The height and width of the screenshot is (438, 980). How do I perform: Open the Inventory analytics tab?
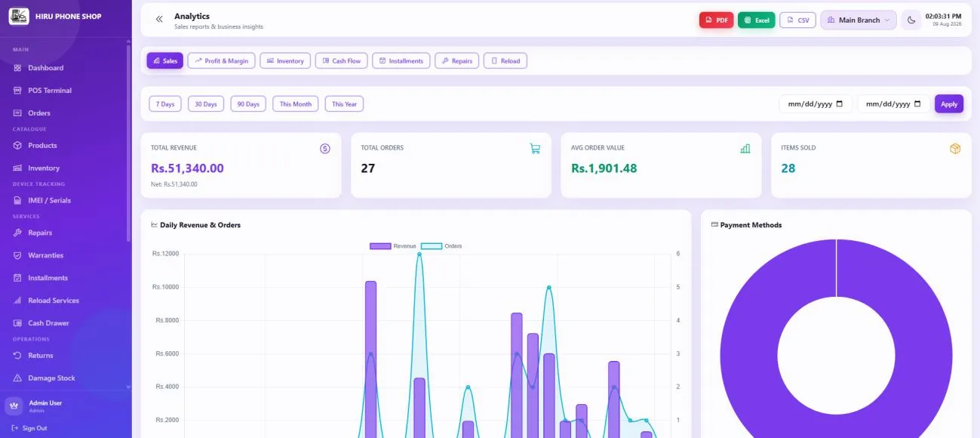[x=285, y=61]
